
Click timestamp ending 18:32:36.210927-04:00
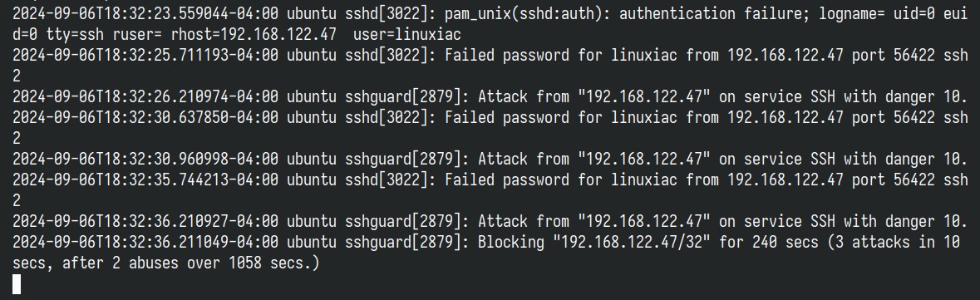pos(145,221)
